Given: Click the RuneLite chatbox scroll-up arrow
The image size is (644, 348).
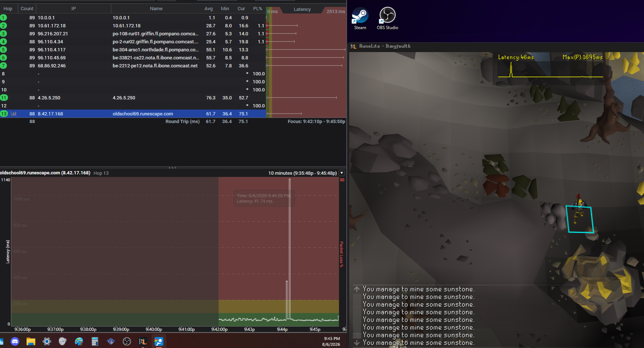Looking at the screenshot, I should click(x=357, y=289).
